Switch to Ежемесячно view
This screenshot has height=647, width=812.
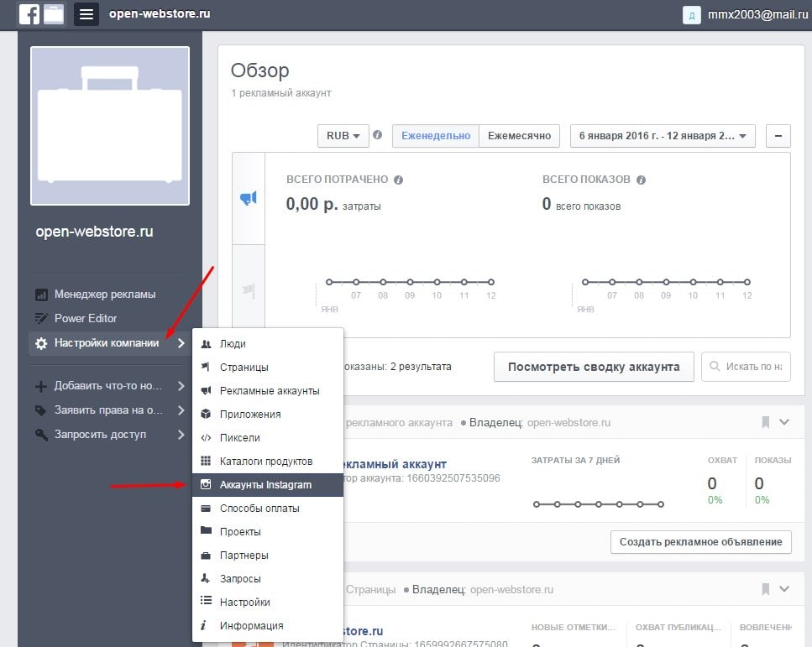pyautogui.click(x=520, y=136)
